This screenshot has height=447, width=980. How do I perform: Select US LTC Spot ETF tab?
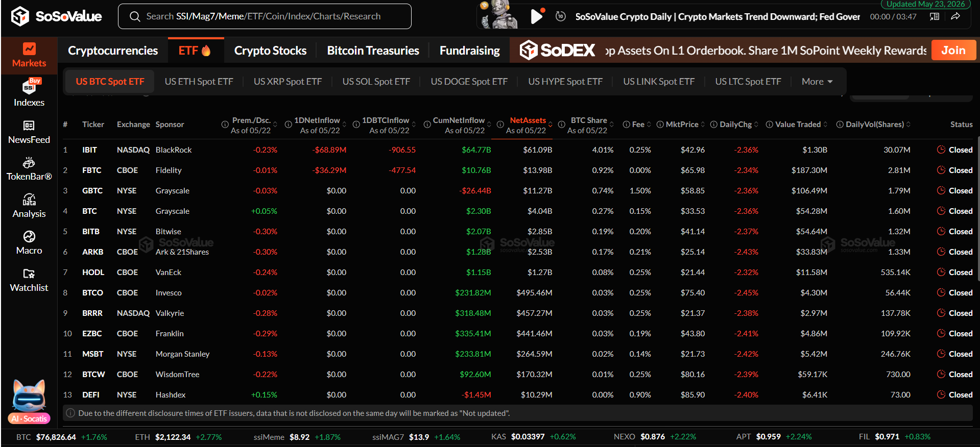click(x=748, y=82)
